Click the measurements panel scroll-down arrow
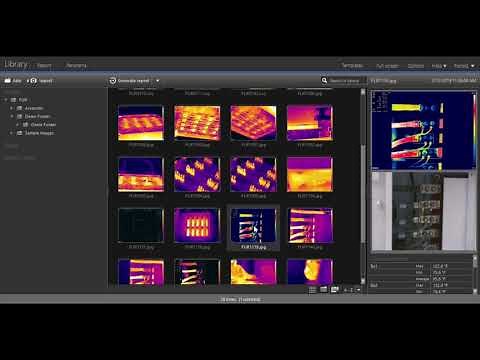The width and height of the screenshot is (480, 360). [475, 291]
